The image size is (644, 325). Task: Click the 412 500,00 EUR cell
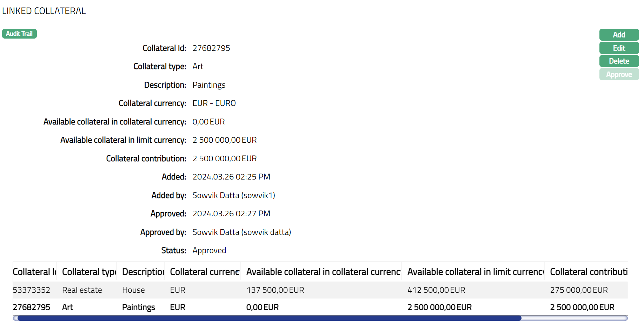click(x=436, y=290)
